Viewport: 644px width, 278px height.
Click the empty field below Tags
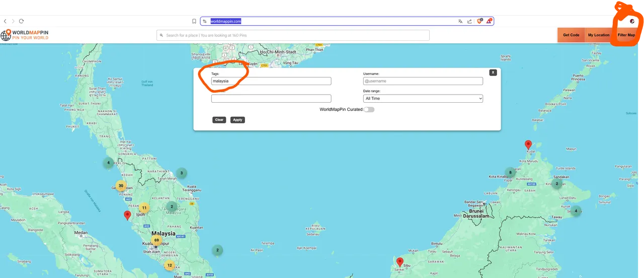(x=271, y=99)
